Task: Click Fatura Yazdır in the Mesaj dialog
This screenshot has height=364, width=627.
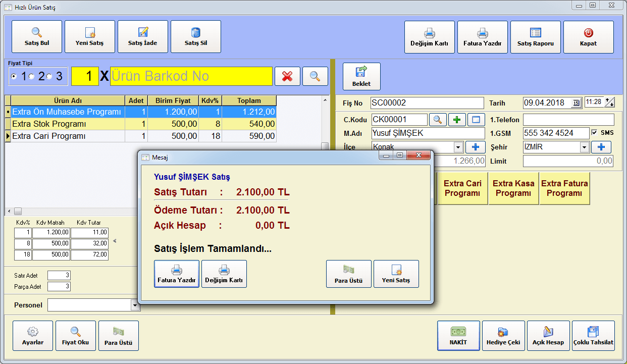Action: pos(177,274)
